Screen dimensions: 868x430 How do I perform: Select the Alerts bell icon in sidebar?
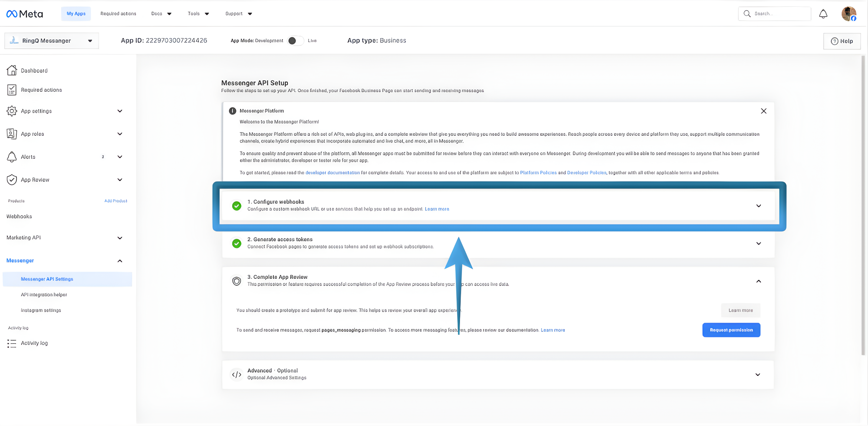coord(11,156)
